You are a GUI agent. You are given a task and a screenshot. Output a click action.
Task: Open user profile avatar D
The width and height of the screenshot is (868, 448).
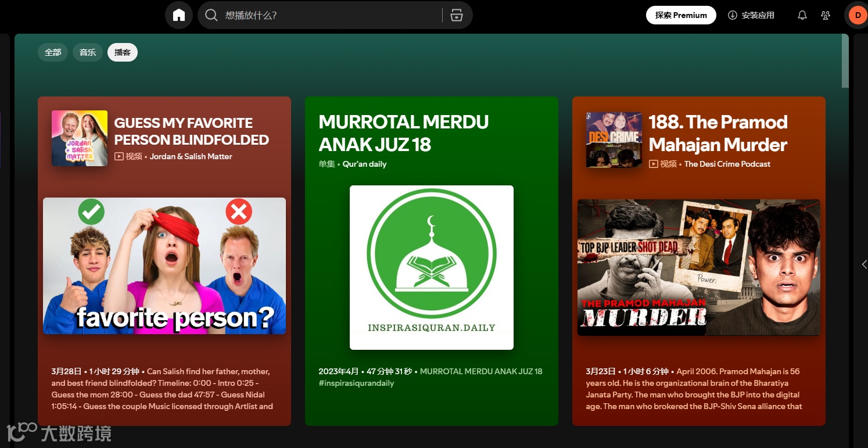(x=858, y=15)
